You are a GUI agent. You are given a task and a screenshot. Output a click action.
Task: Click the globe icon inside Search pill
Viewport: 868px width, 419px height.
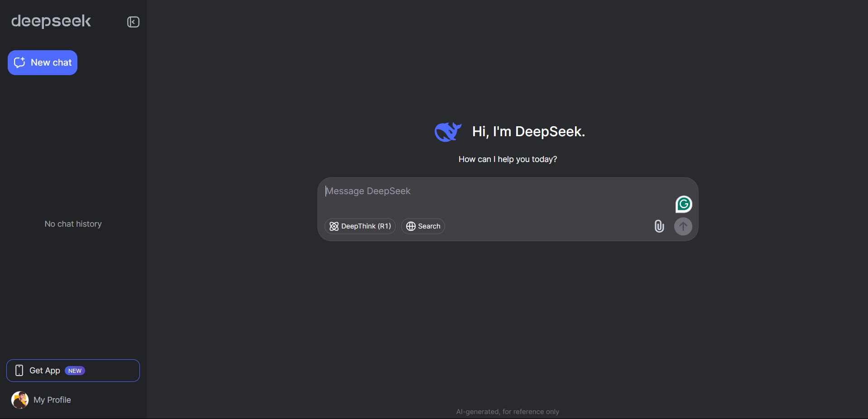[410, 226]
